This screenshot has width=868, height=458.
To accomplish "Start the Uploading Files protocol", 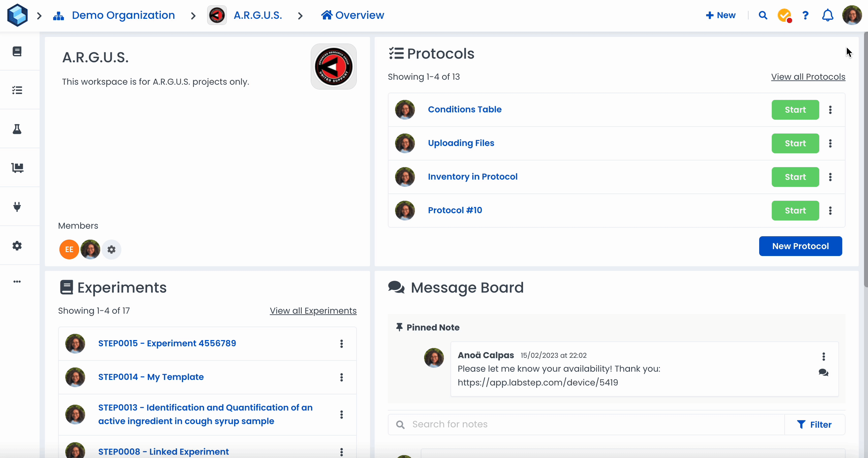I will 795,143.
